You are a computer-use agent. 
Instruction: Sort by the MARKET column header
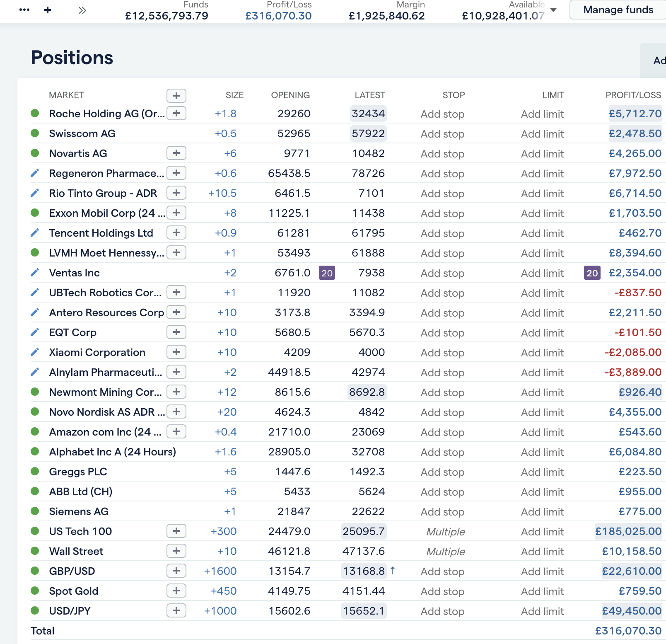(x=67, y=95)
